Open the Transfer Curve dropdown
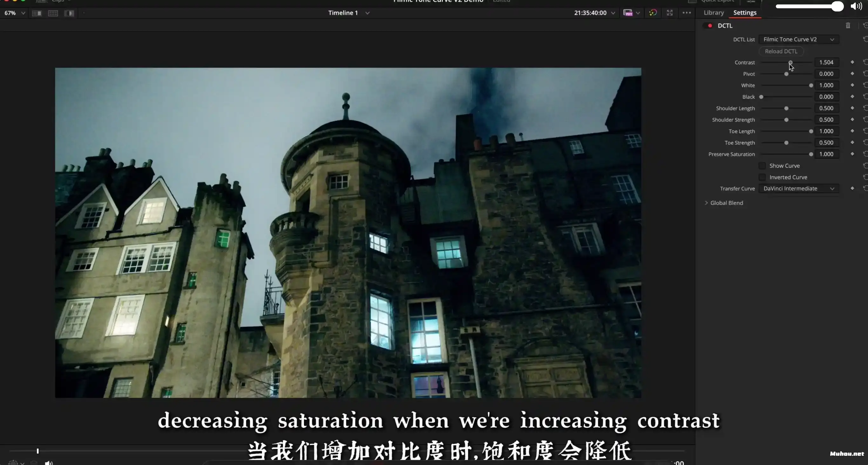Screen dimensions: 868x465 (798, 189)
